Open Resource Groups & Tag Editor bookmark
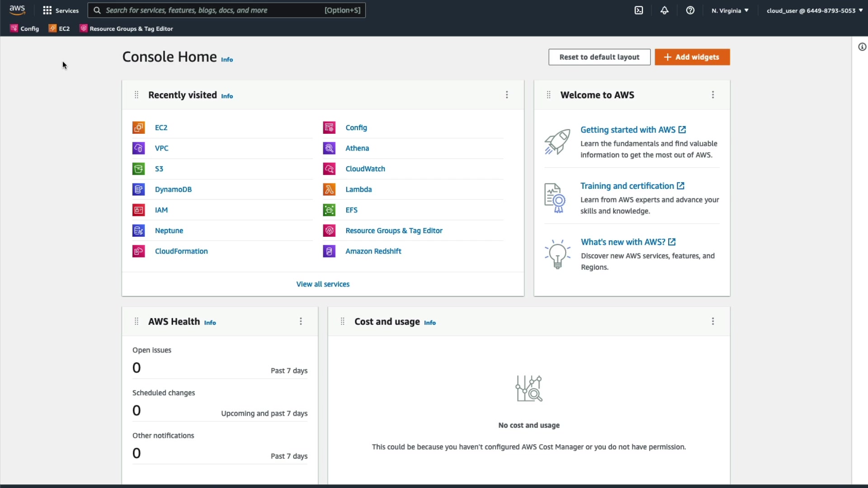868x488 pixels. (x=127, y=28)
